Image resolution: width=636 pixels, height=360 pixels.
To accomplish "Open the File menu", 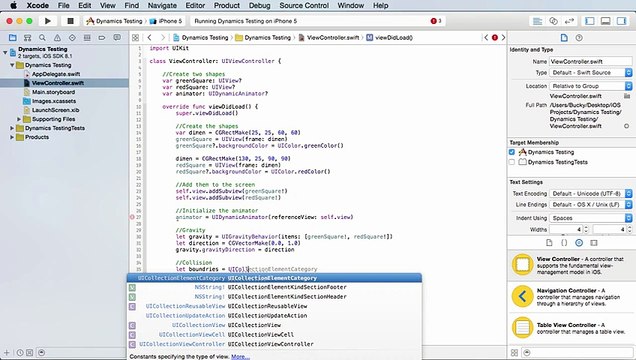I will click(64, 5).
